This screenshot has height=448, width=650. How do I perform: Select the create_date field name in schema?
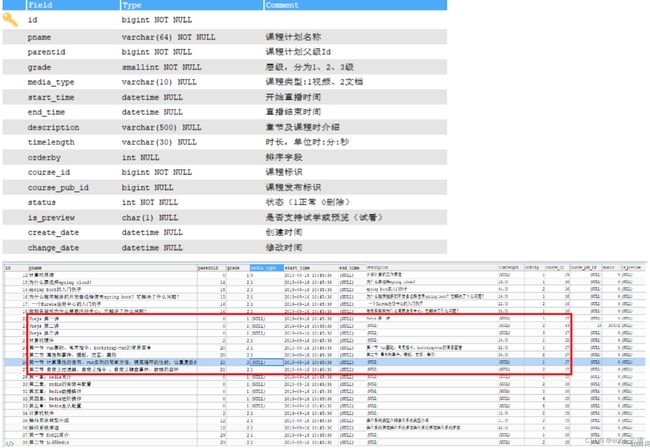tap(53, 232)
